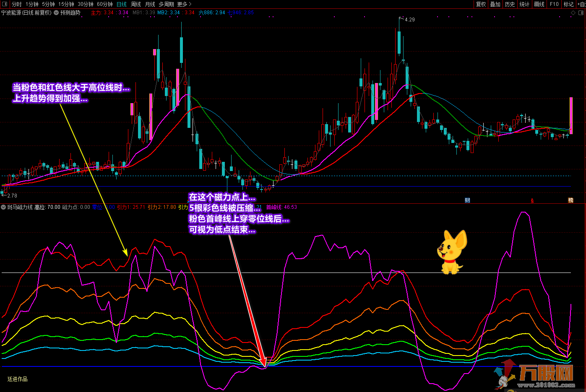Click the 磁力点: 0.00 label
Viewport: 586px width, 392px height.
(76, 207)
